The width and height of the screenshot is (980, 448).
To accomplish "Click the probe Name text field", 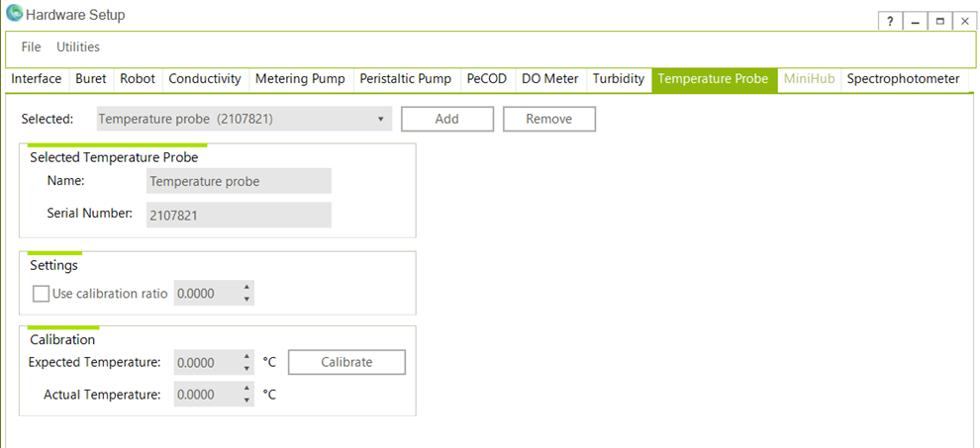I will [239, 181].
